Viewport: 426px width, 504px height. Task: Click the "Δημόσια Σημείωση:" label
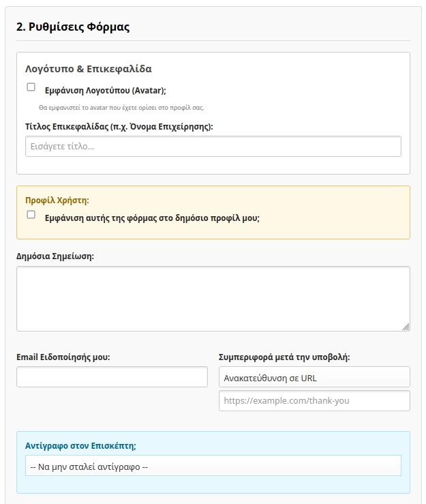55,256
